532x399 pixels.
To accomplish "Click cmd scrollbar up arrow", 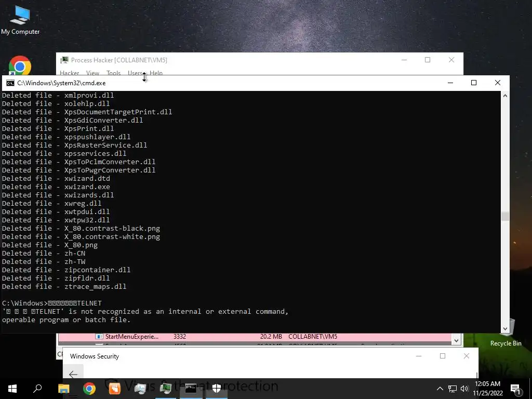I will tap(505, 96).
